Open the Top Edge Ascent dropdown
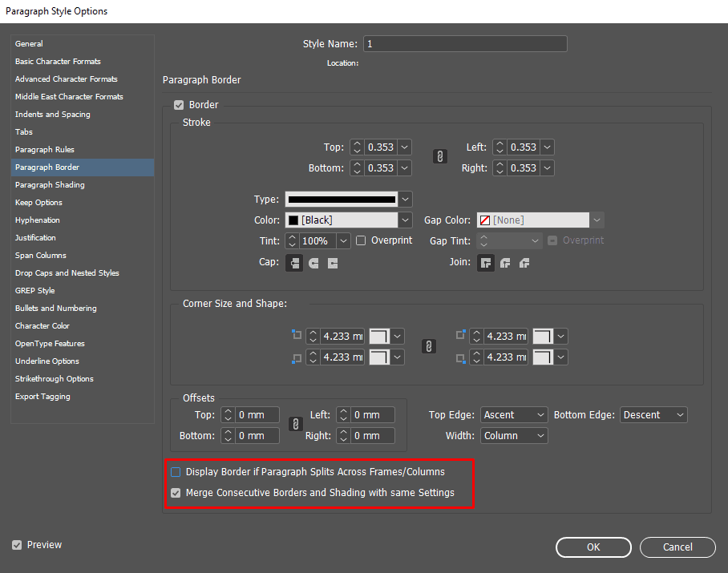728x573 pixels. click(x=514, y=415)
